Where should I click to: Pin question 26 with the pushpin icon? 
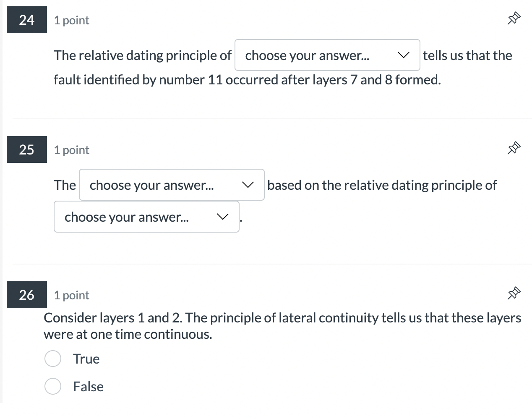pyautogui.click(x=514, y=293)
